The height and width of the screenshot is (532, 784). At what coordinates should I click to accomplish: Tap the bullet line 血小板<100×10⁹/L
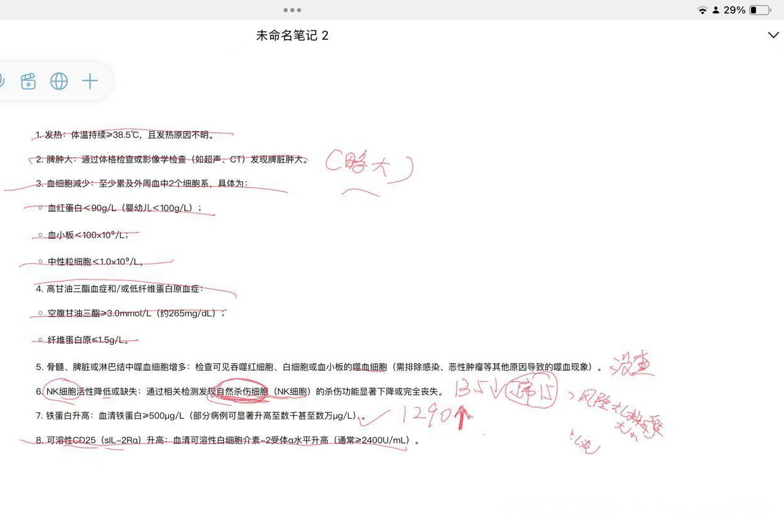(88, 235)
